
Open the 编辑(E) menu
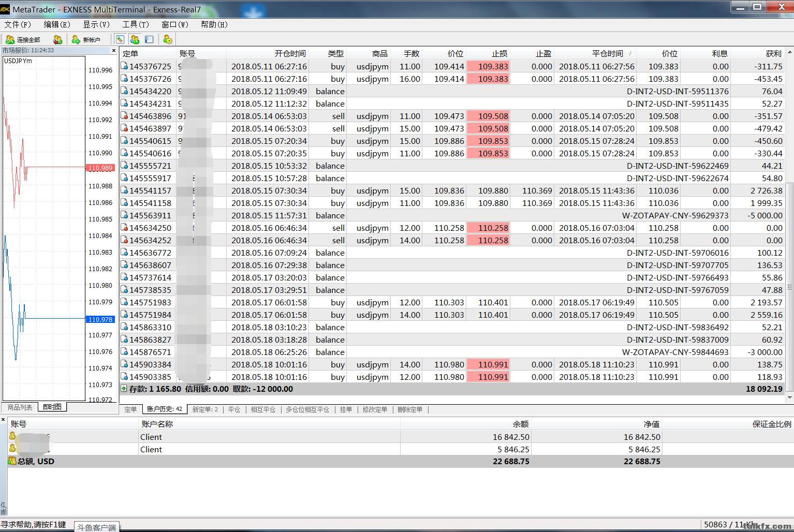[x=57, y=24]
